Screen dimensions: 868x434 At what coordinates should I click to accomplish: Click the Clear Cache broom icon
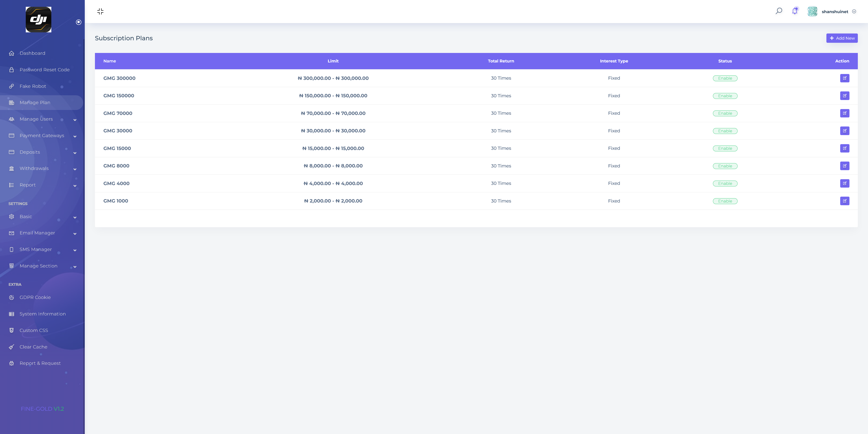coord(12,347)
